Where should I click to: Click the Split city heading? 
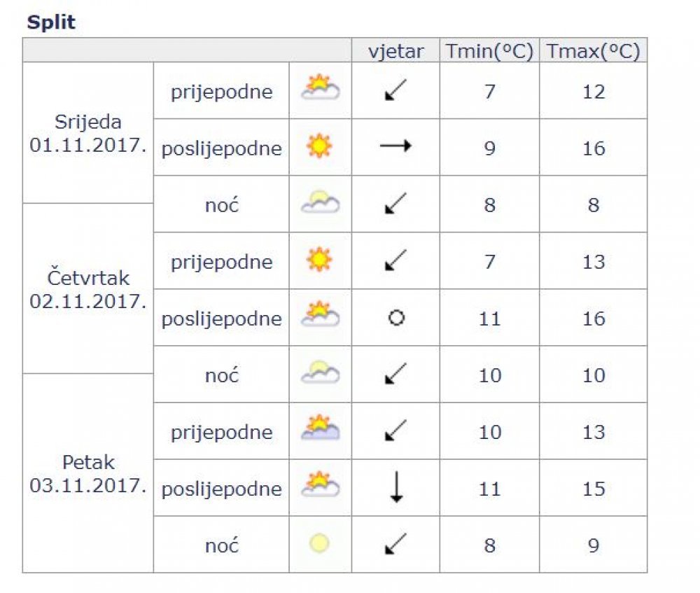pyautogui.click(x=51, y=22)
